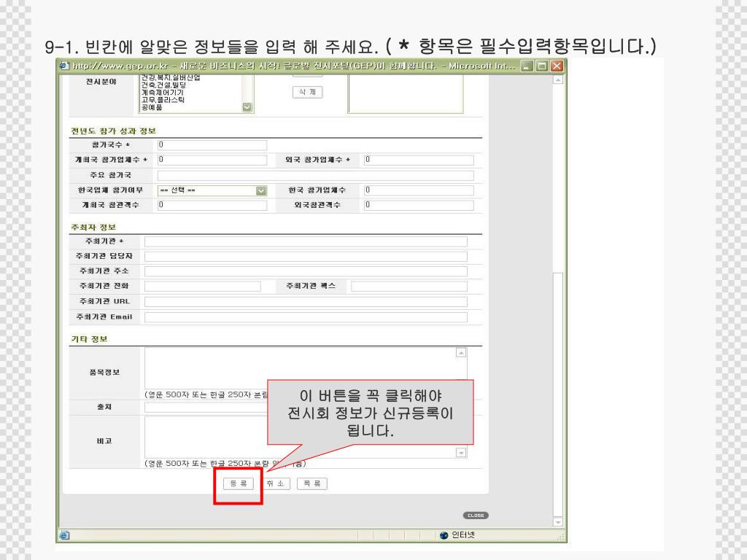Click the 인터넷 globe zone icon in status bar

pos(444,534)
